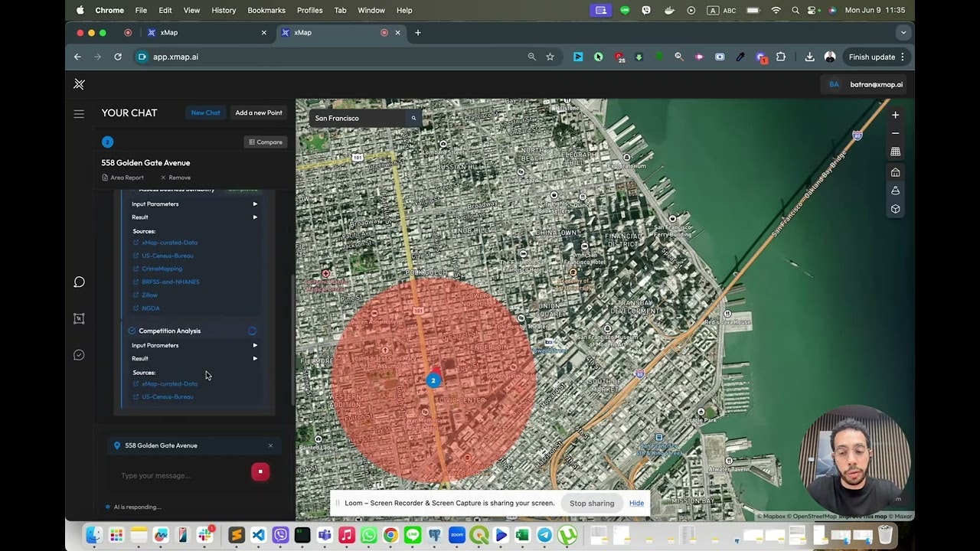Bookmark this page with star icon
Screen dimensions: 980x551
tap(550, 57)
